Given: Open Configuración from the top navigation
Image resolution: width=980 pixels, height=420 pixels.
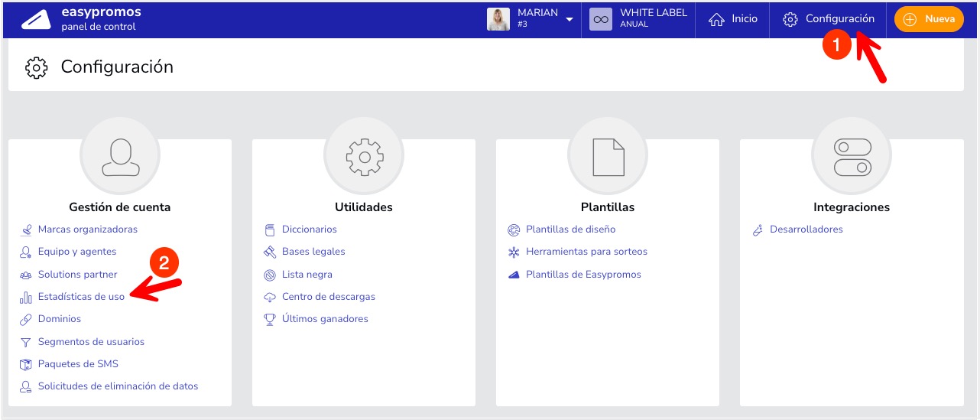Looking at the screenshot, I should 840,19.
